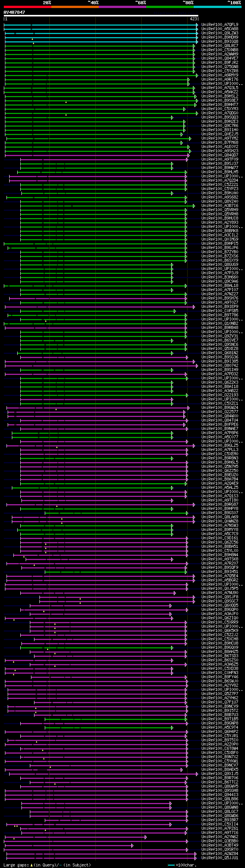Viewport: 245px width, 868px height.
Task: Click the UniRef100_B9HLH5 label
Action: coord(220,172)
